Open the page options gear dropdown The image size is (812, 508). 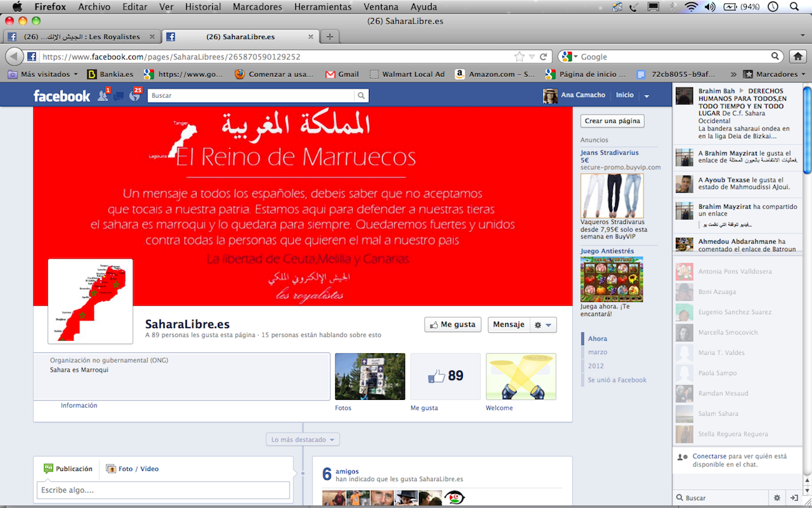pos(543,324)
